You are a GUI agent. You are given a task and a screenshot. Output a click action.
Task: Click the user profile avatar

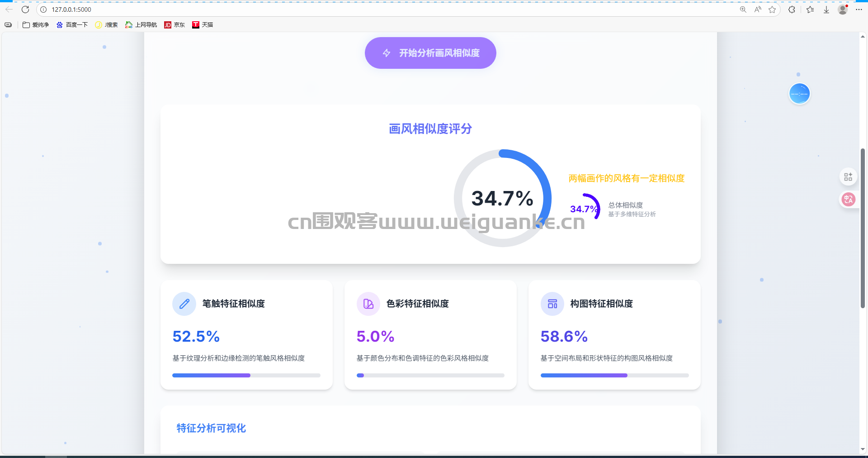coord(842,10)
